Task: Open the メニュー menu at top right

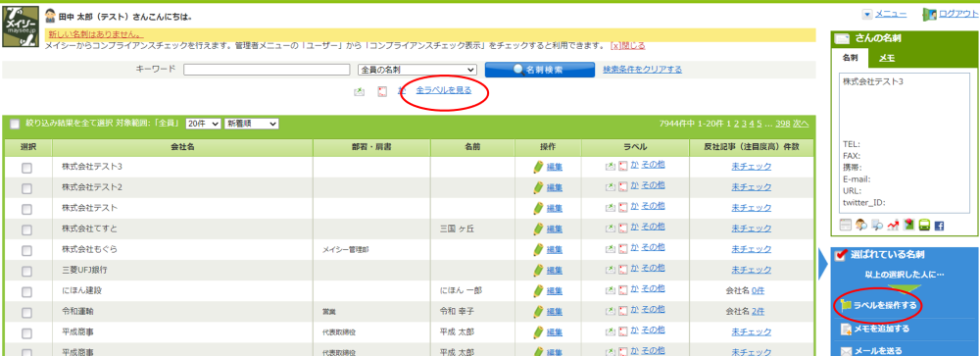Action: tap(886, 14)
